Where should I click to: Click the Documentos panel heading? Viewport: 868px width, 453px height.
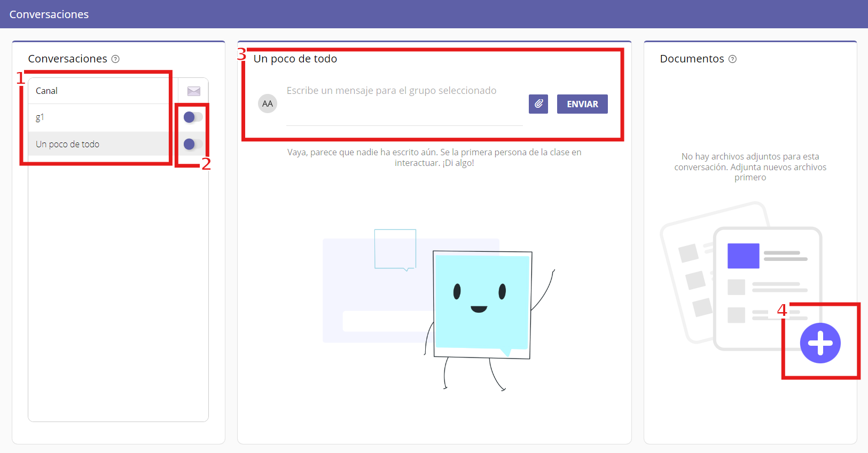pyautogui.click(x=692, y=59)
